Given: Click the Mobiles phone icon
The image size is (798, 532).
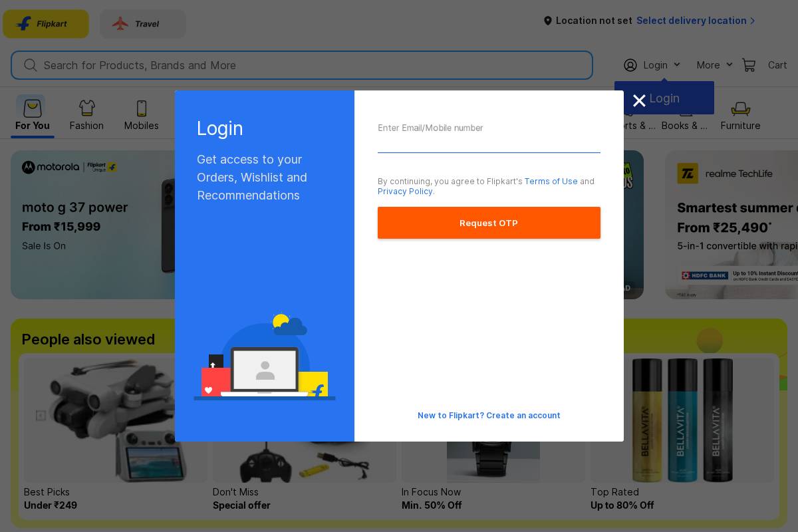Looking at the screenshot, I should [141, 108].
